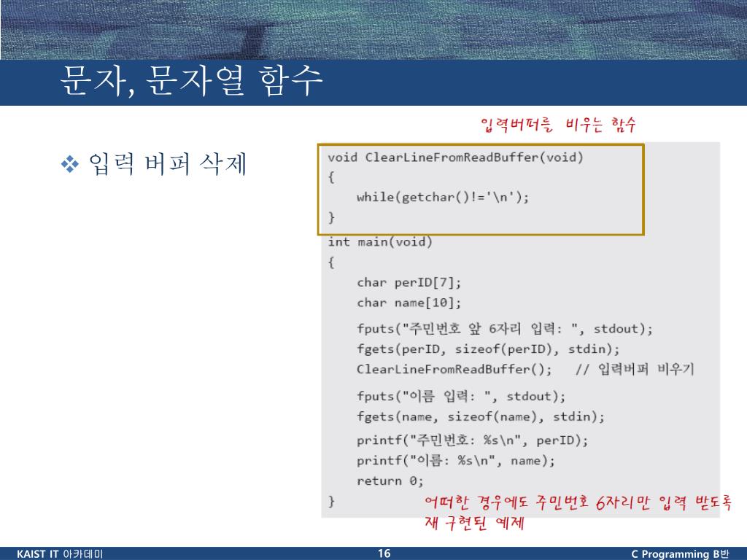Click the footer text C Programming B반
The height and width of the screenshot is (560, 747).
tap(681, 554)
